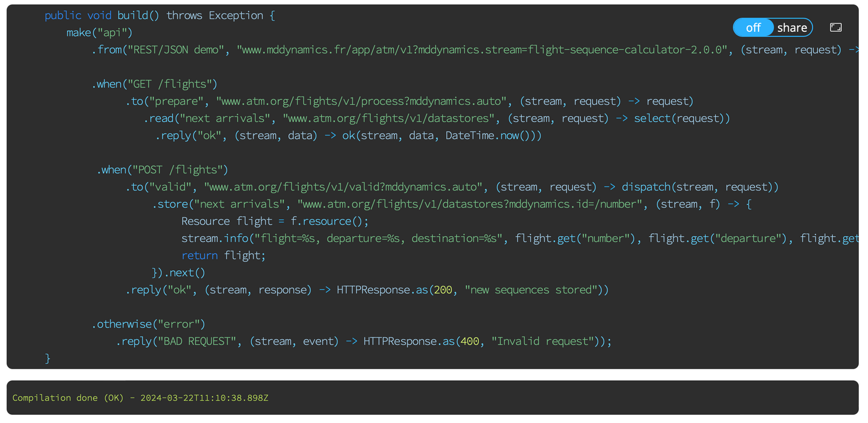This screenshot has height=423, width=868.
Task: Click the "REST/JSON demo" string
Action: point(176,50)
